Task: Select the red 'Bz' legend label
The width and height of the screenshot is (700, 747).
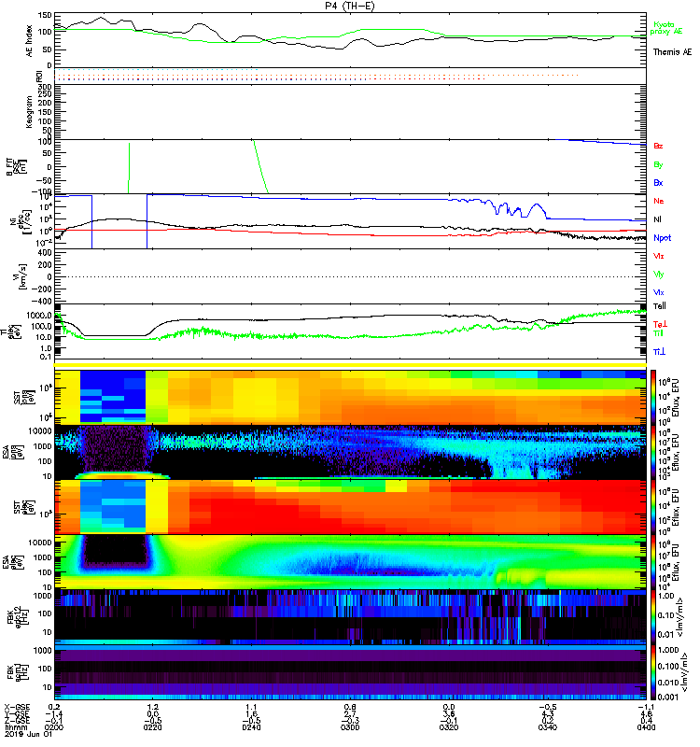Action: [658, 146]
